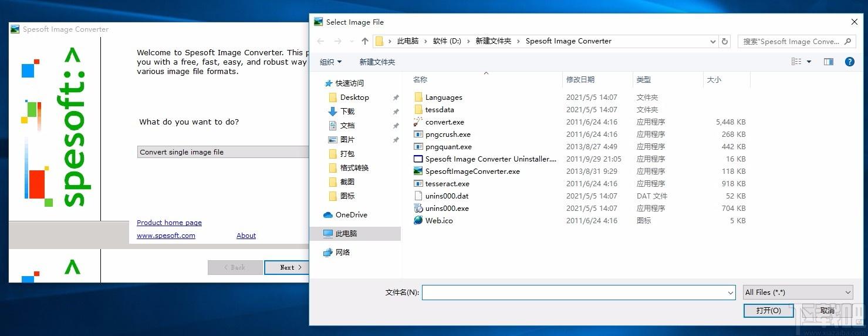868x336 pixels.
Task: Click the search magnifier icon
Action: [x=847, y=41]
